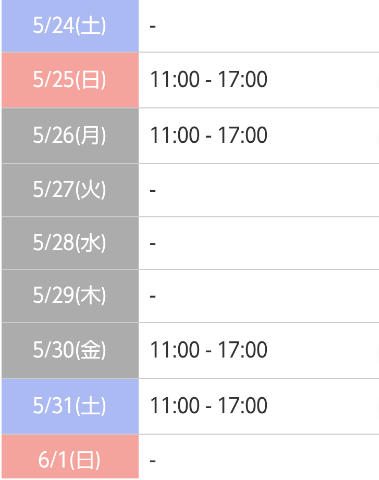Click the dash in the 6/1 row

click(x=153, y=461)
